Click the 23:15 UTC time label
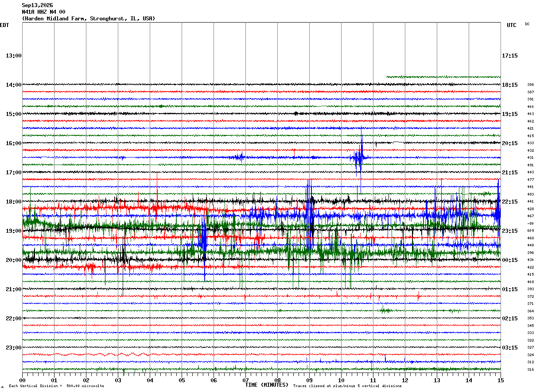The height and width of the screenshot is (392, 536). [510, 231]
